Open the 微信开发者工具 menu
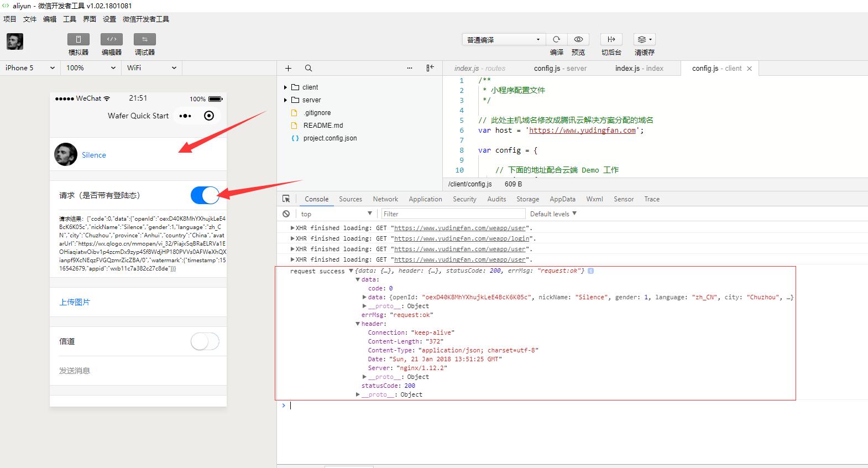Image resolution: width=868 pixels, height=468 pixels. pyautogui.click(x=146, y=19)
